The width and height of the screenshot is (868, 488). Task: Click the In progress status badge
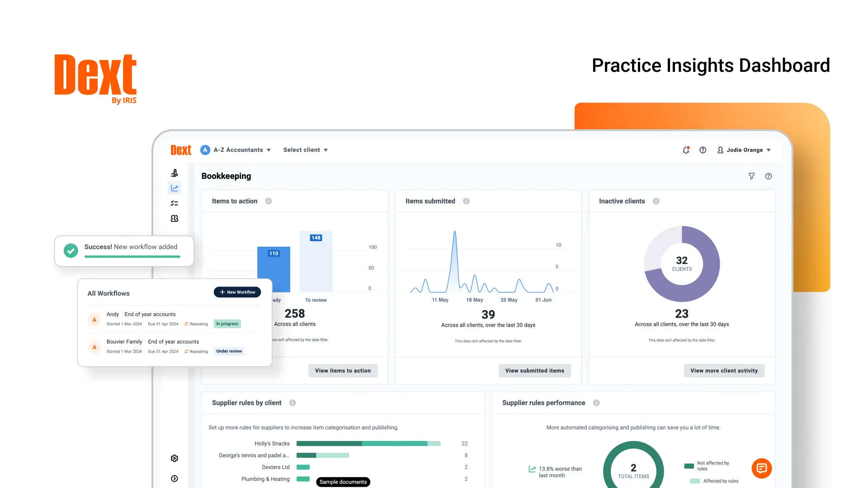[x=227, y=324]
